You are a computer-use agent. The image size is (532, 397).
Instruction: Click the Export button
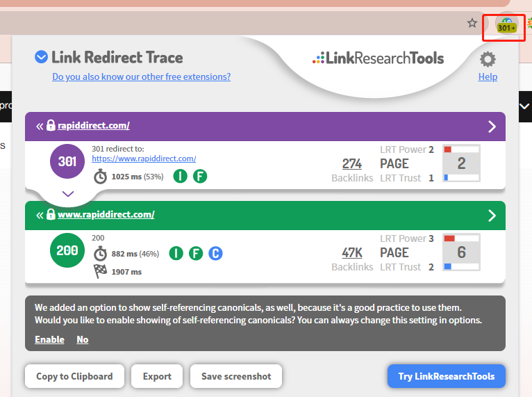(157, 376)
